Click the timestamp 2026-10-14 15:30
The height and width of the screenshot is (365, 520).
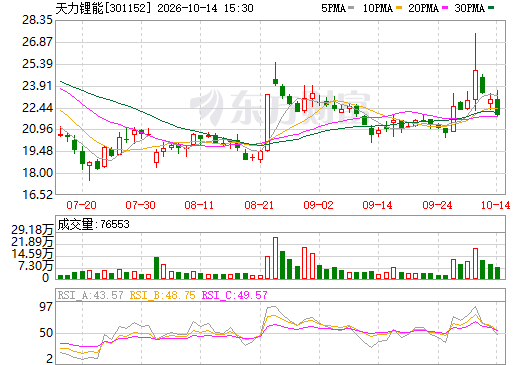205,8
